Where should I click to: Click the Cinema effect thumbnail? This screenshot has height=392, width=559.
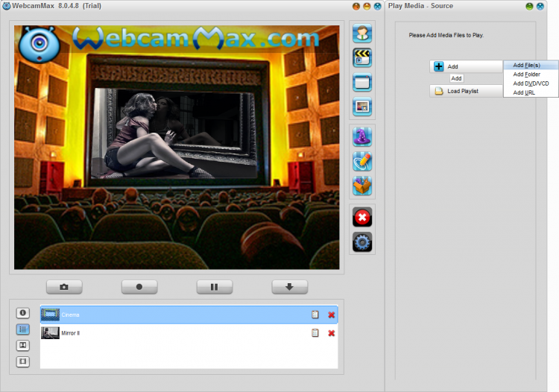(50, 314)
